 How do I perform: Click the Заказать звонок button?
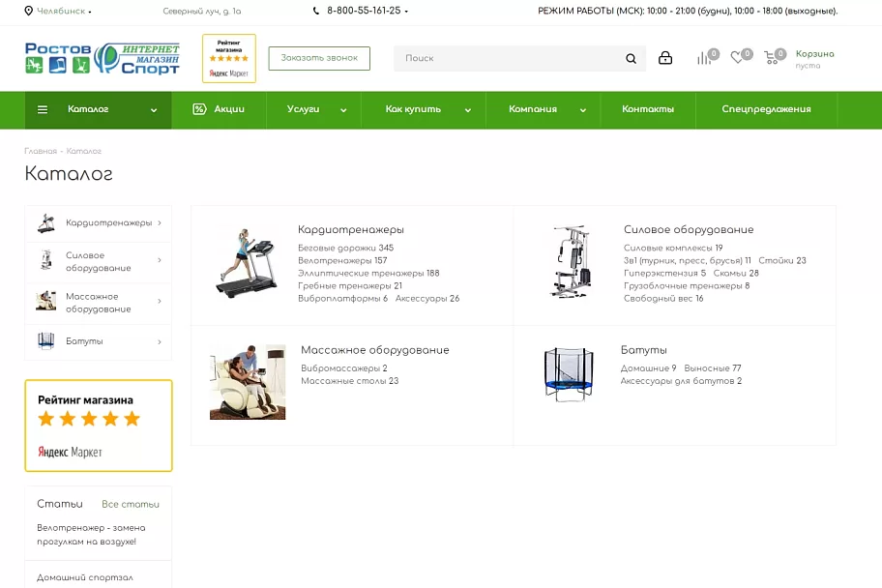click(x=319, y=58)
